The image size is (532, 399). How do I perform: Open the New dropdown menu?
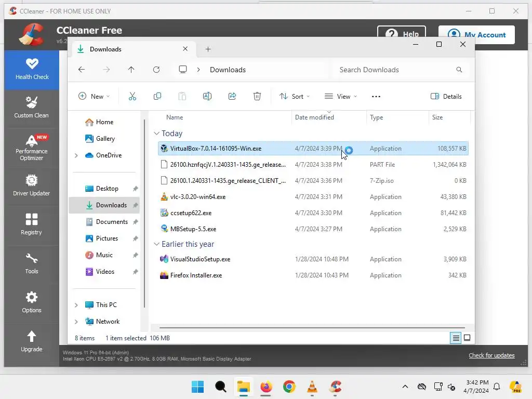(94, 96)
